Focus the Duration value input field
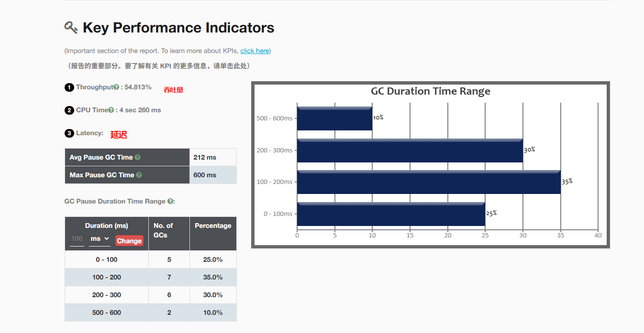The image size is (644, 333). tap(77, 239)
